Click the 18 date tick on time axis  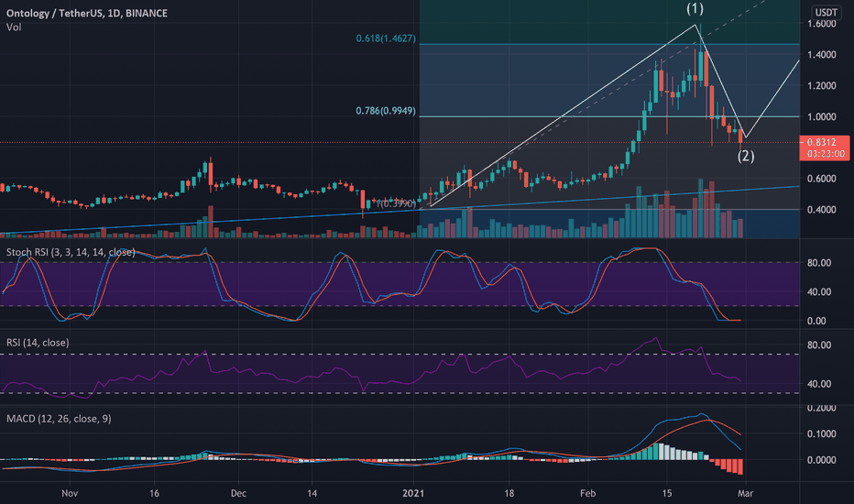(509, 493)
